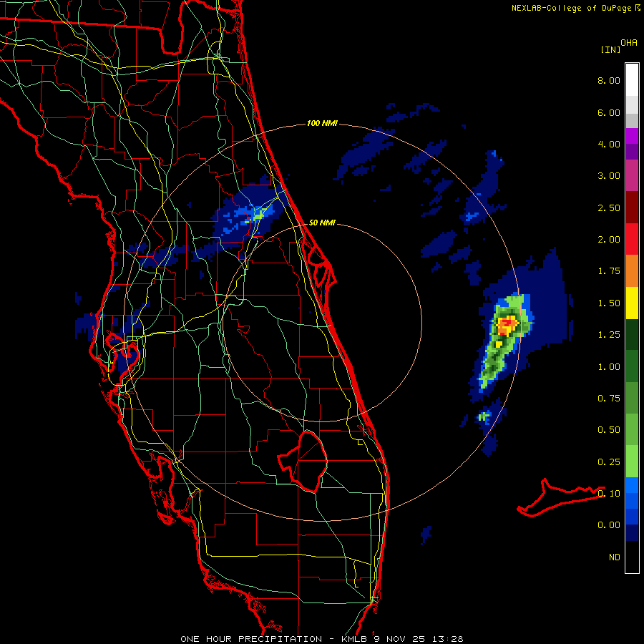This screenshot has height=644, width=644.
Task: Click the bright red swatch in the color scale
Action: coord(632,239)
